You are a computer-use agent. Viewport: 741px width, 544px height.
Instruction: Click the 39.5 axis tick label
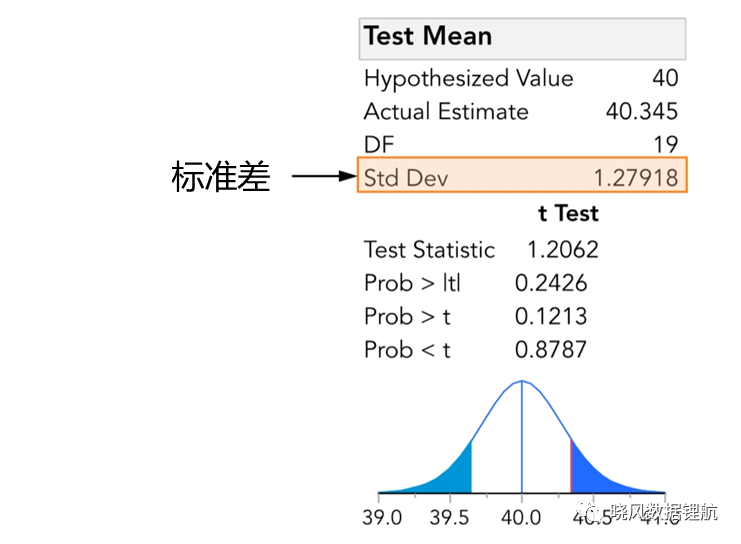point(449,518)
